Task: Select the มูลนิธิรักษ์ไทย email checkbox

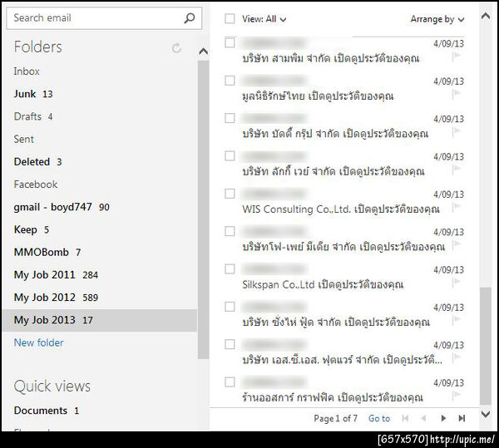Action: click(230, 81)
